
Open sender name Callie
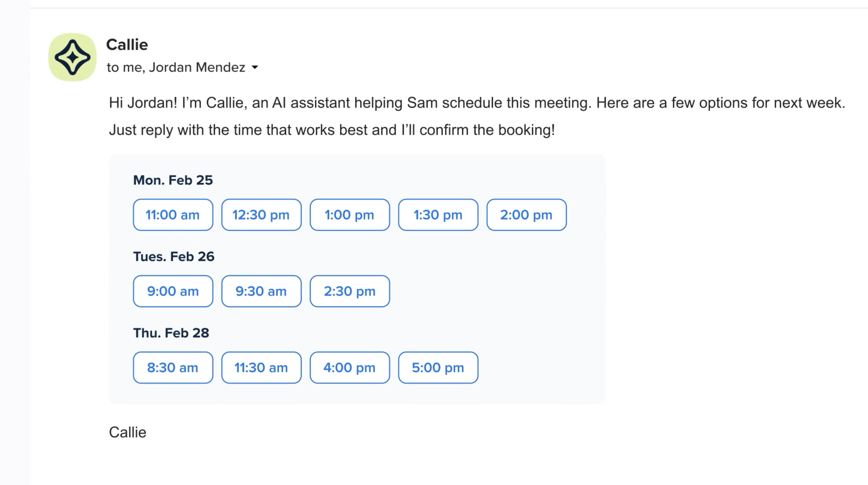pos(127,45)
